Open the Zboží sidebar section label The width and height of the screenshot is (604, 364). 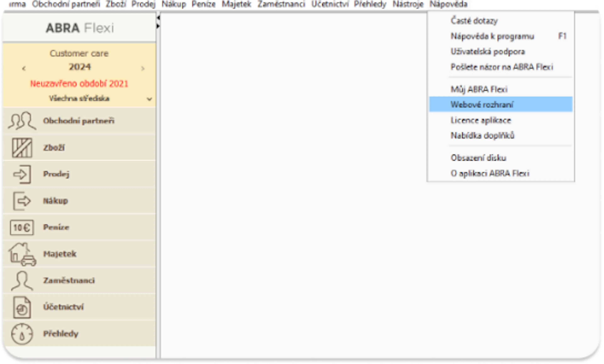(54, 147)
